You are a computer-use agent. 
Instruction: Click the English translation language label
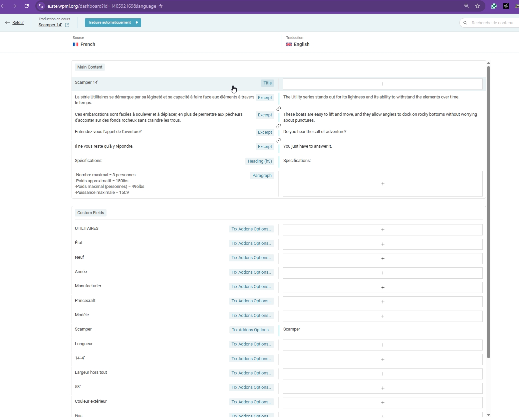coord(298,44)
